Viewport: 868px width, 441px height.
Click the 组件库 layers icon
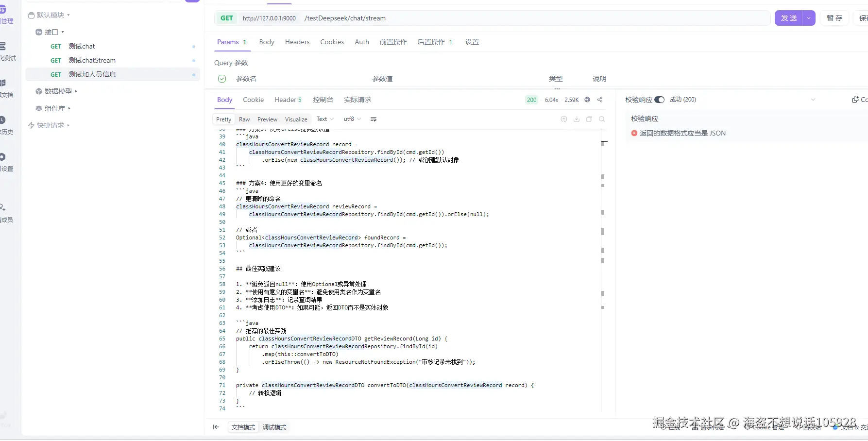point(39,108)
